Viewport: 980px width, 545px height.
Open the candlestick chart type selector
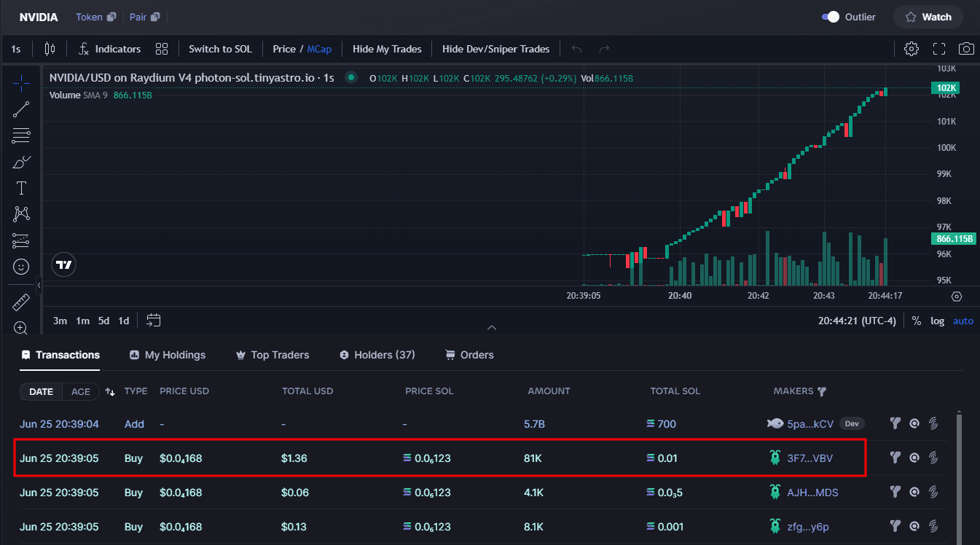click(x=50, y=49)
